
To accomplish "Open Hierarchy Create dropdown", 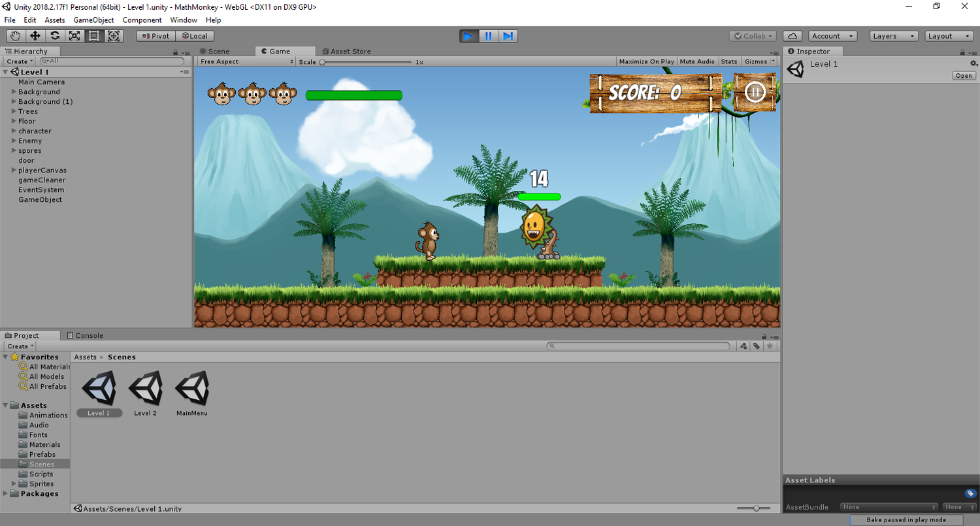I will click(x=20, y=61).
